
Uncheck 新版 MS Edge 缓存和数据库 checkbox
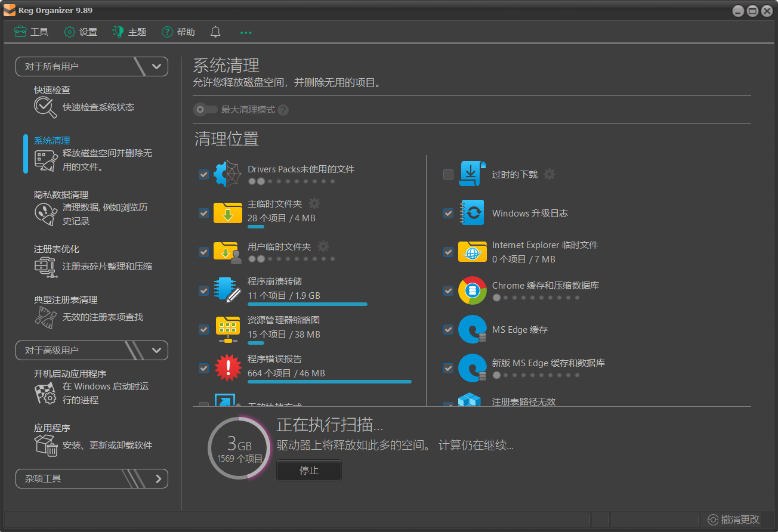coord(448,368)
